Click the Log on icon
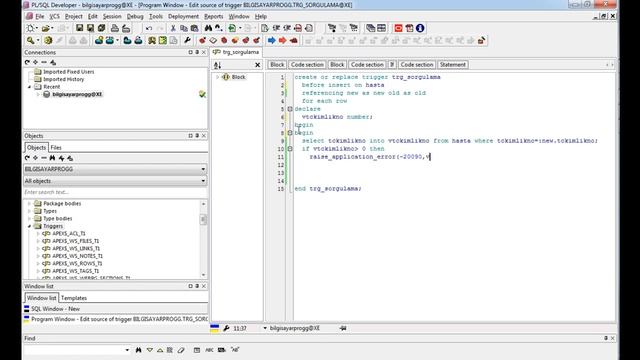 tap(99, 40)
